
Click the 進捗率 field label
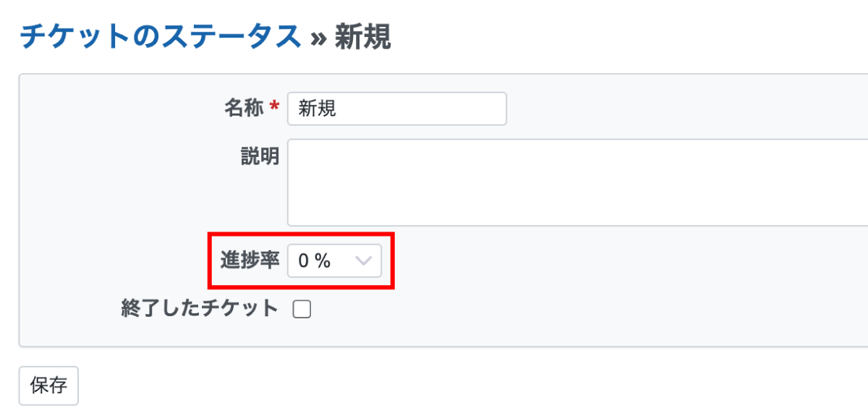(249, 261)
